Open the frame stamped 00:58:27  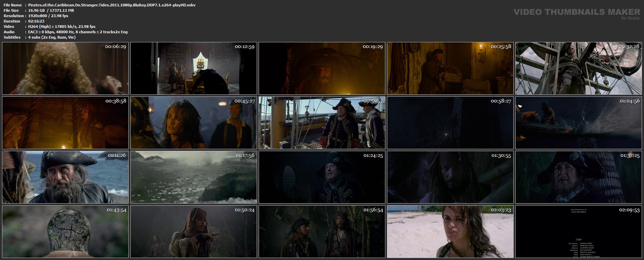(450, 123)
